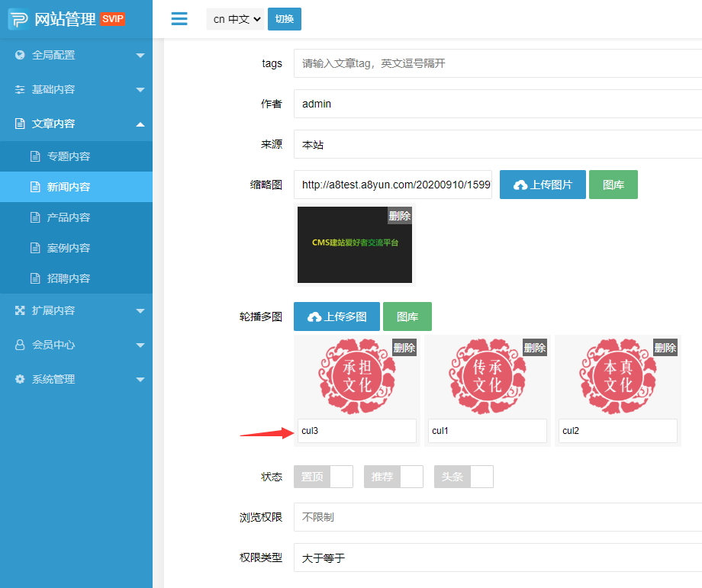Click the 上传多图 upload button
The image size is (702, 588).
(337, 316)
